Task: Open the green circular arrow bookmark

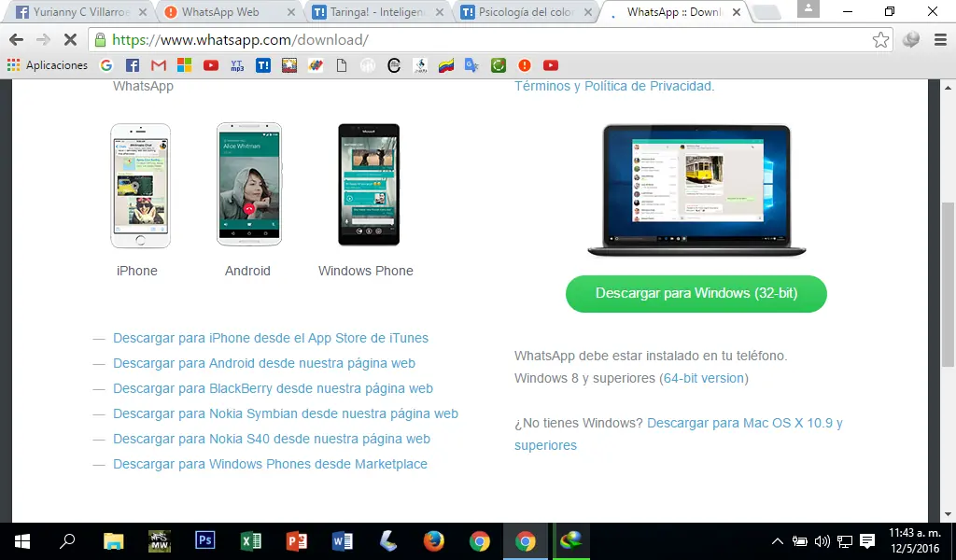Action: pyautogui.click(x=499, y=65)
